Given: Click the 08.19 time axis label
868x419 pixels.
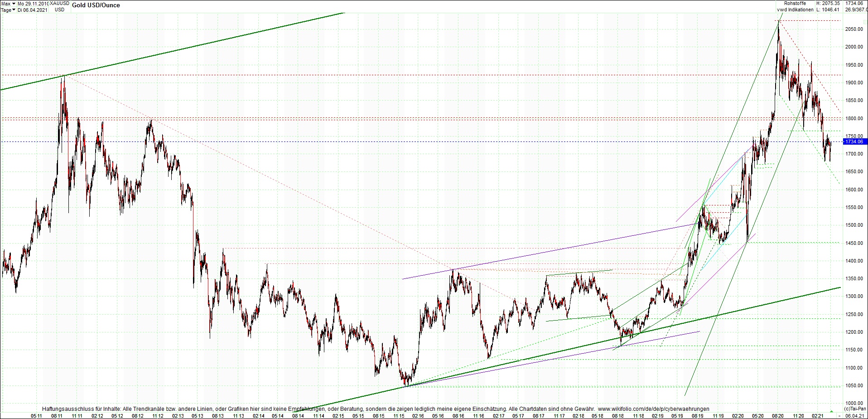Looking at the screenshot, I should tap(698, 416).
